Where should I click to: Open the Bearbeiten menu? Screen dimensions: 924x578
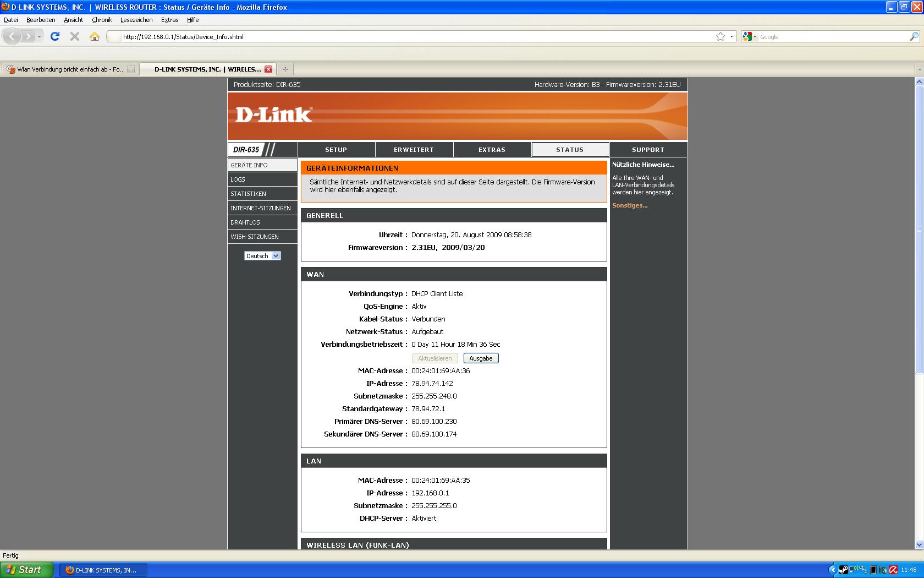41,20
